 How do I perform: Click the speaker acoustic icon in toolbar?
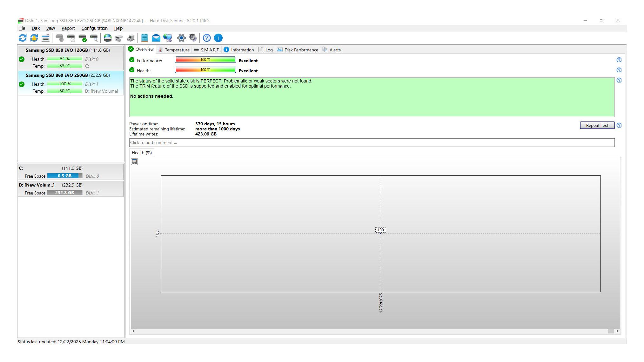(x=193, y=38)
